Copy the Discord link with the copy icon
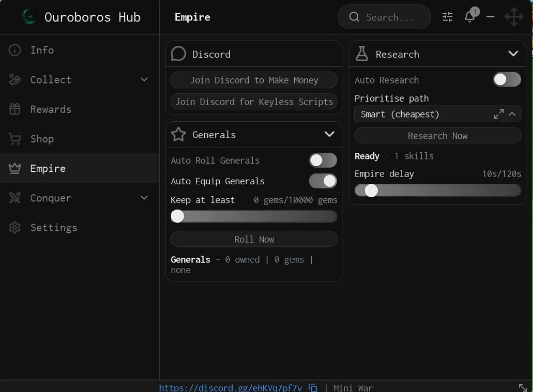Screen dimensions: 533x392 (313, 388)
